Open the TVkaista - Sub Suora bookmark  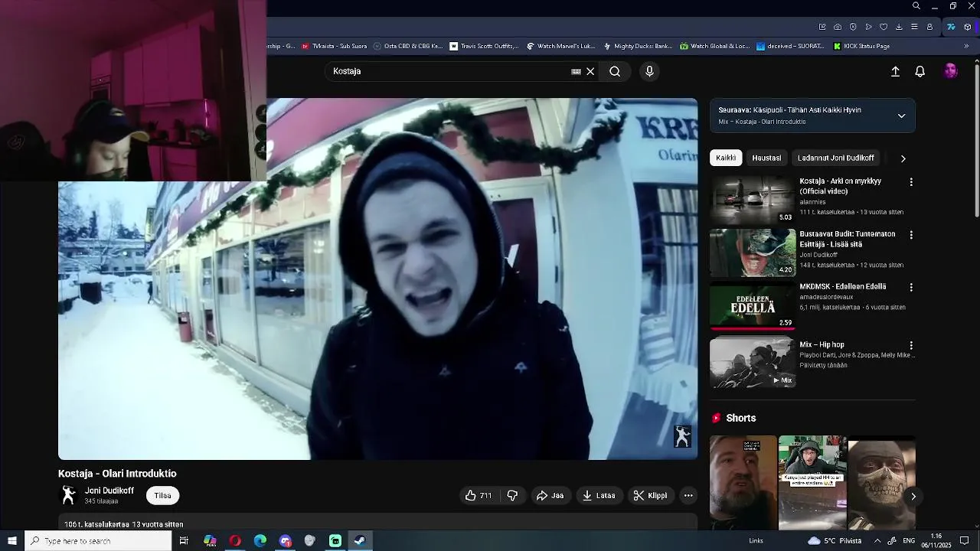(x=334, y=46)
